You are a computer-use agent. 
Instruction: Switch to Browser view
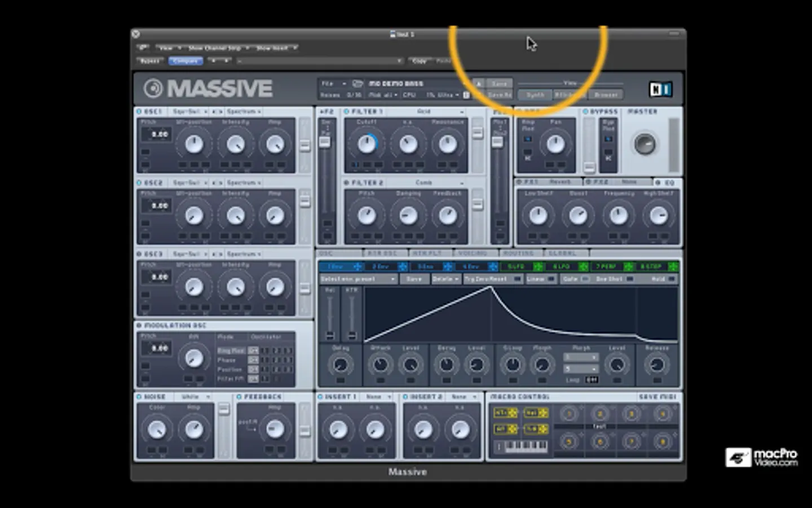point(606,95)
